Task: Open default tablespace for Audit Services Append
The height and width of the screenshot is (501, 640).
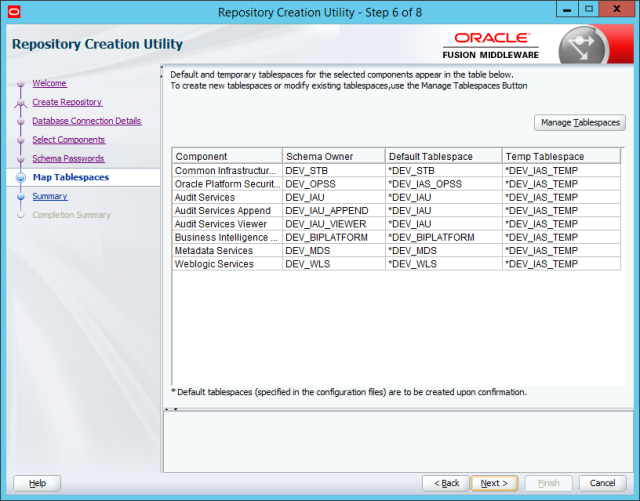Action: (444, 211)
